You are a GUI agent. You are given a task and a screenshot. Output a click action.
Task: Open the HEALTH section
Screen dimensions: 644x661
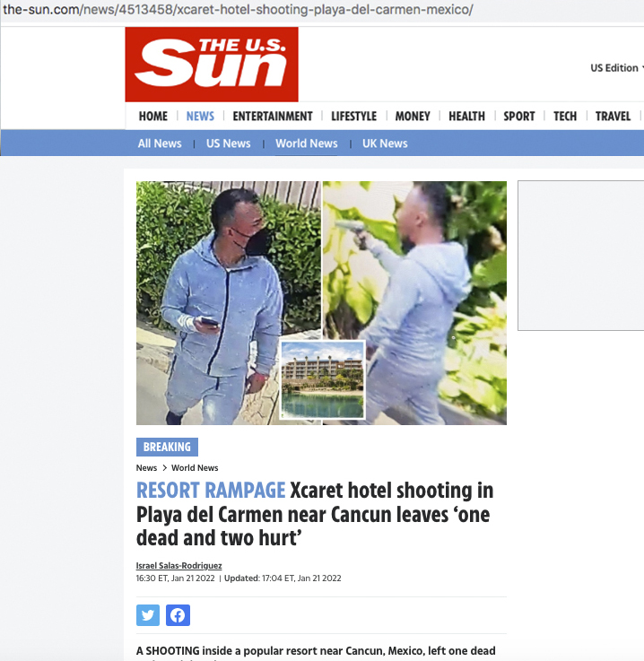point(466,116)
